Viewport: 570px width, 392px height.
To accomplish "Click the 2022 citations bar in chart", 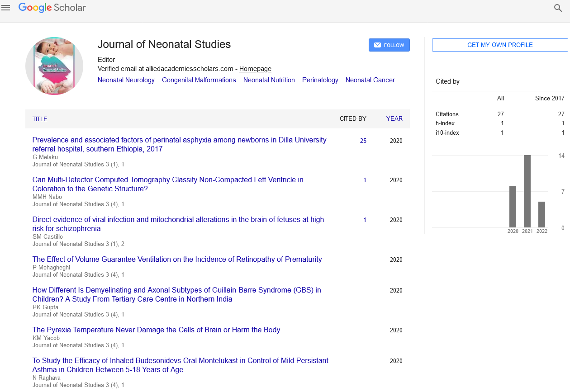I will 541,214.
